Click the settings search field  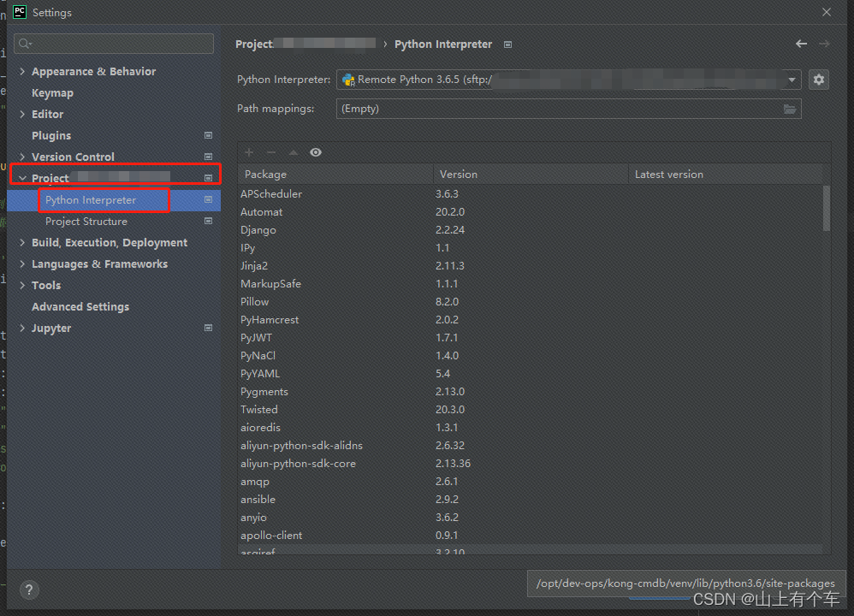click(x=114, y=44)
